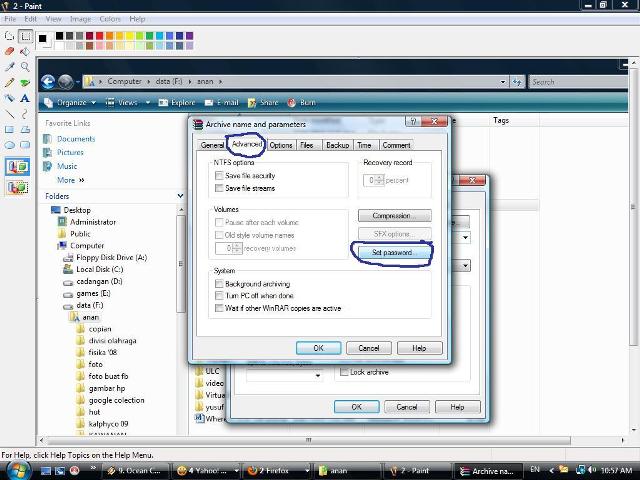Click the Explorer Search field

click(x=578, y=82)
